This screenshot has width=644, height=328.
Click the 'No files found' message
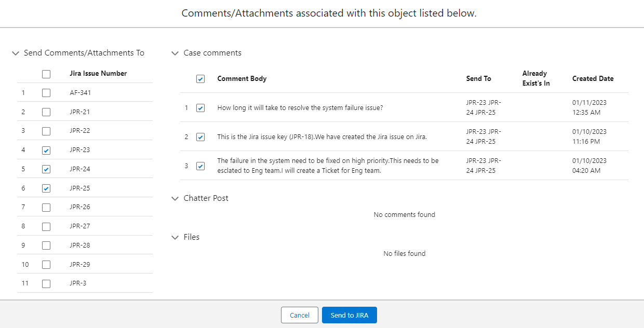[x=405, y=254]
